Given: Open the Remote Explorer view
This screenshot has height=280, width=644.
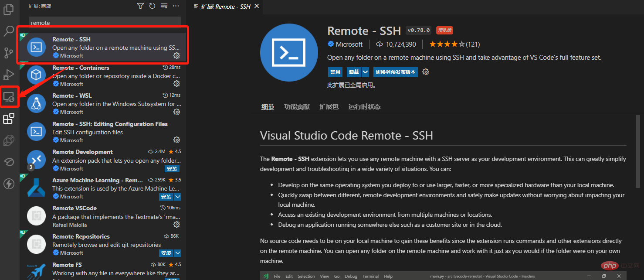Looking at the screenshot, I should (x=9, y=96).
